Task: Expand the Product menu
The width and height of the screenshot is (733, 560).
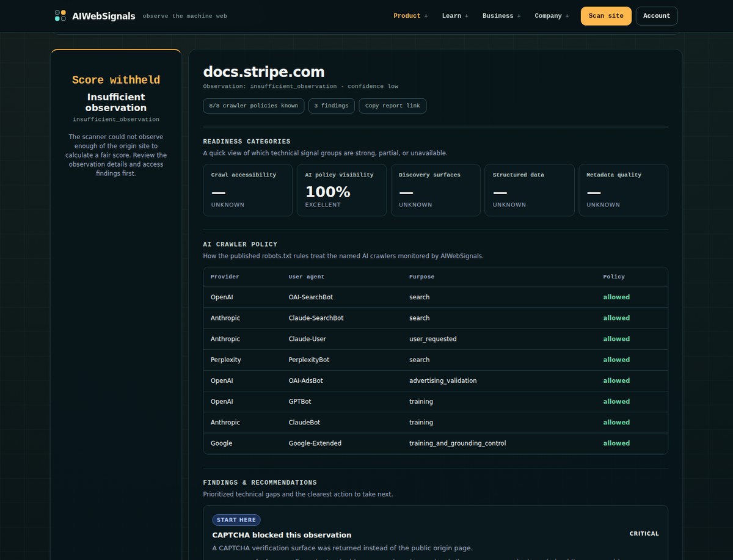Action: point(410,16)
